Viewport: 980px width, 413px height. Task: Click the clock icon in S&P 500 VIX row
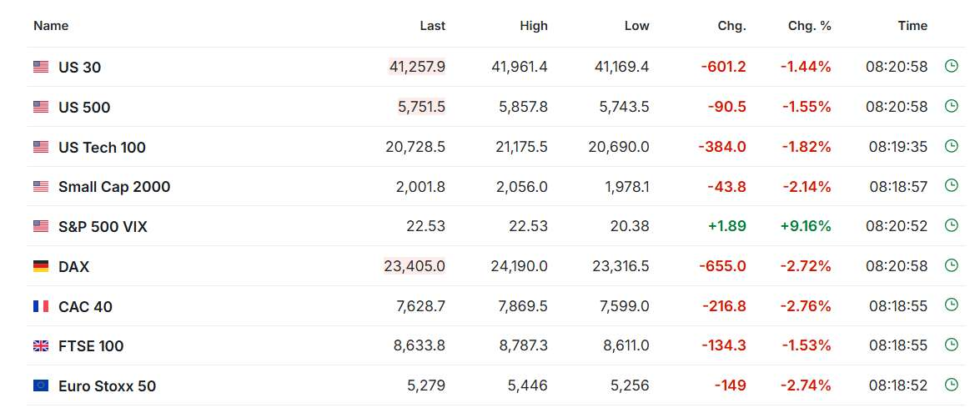[952, 225]
